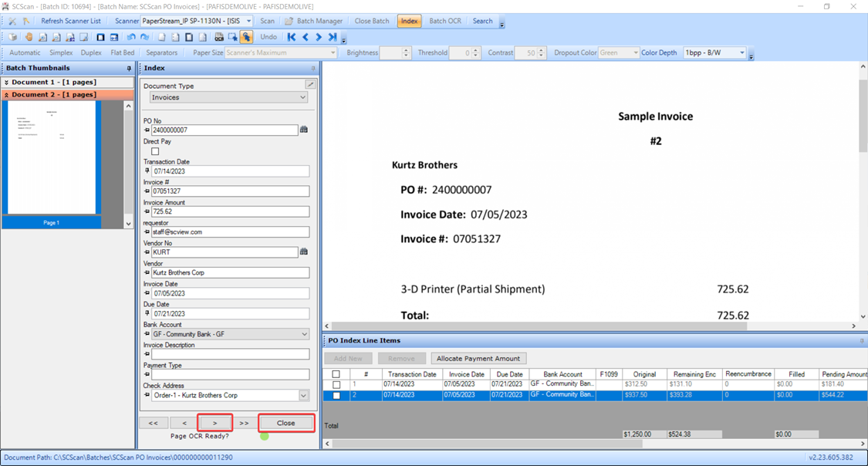Viewport: 868px width, 466px height.
Task: Click the pin icon beside Transaction Date
Action: (x=147, y=171)
